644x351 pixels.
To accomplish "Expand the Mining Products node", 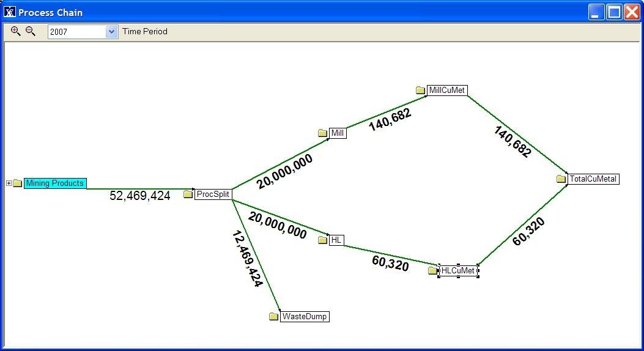I will pos(9,183).
